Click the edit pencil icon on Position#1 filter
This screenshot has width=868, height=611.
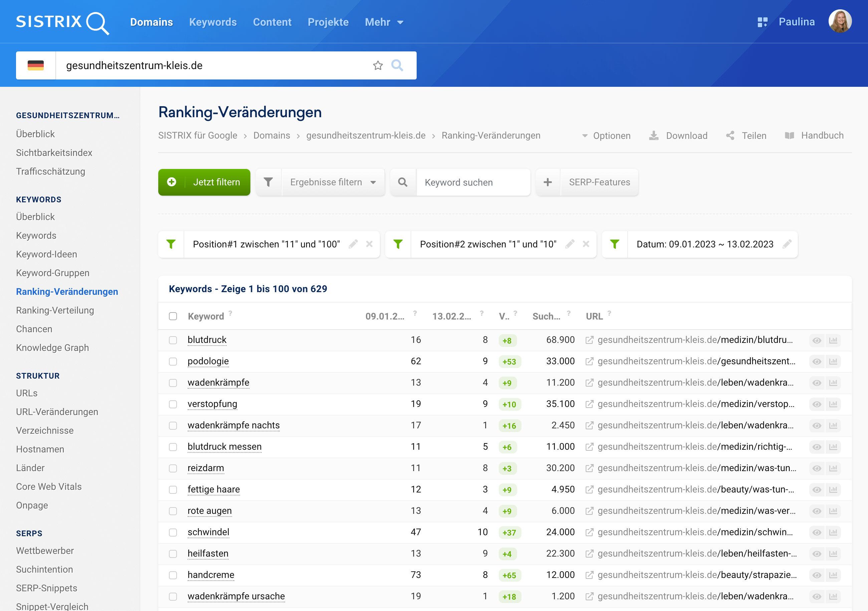(354, 244)
